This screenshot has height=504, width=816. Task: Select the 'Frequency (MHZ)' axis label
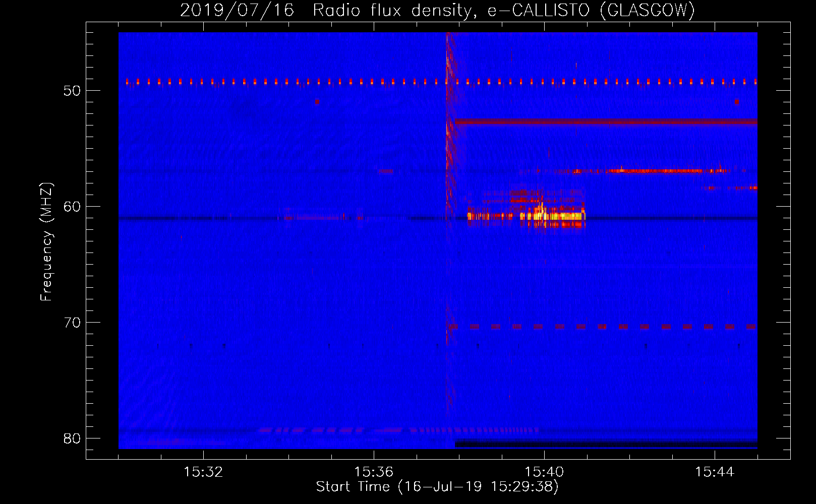click(46, 242)
